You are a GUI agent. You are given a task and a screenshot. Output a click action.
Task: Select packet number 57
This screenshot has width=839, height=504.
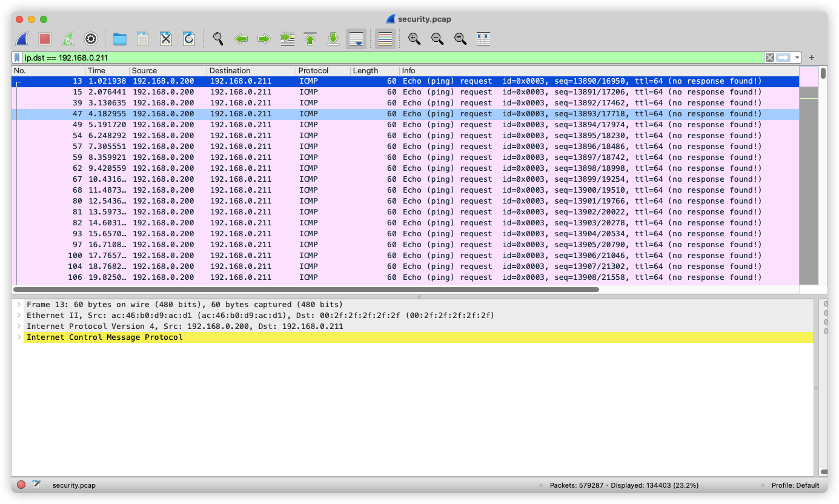coord(405,147)
